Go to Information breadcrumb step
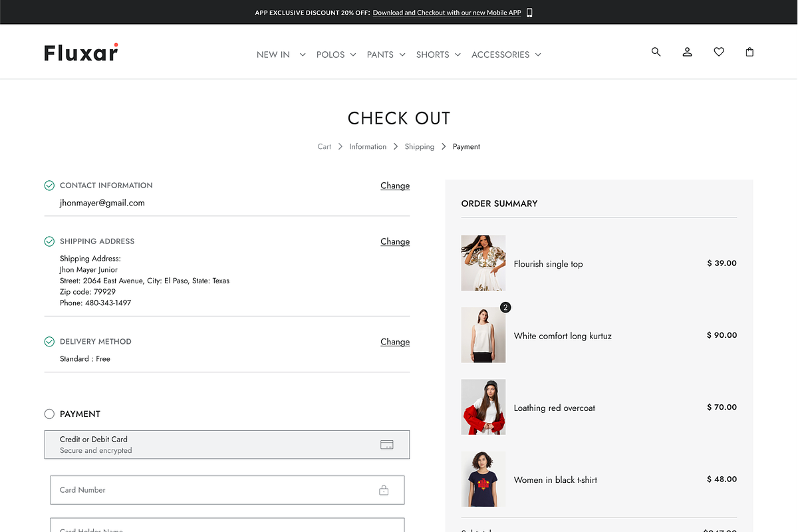 pos(368,146)
